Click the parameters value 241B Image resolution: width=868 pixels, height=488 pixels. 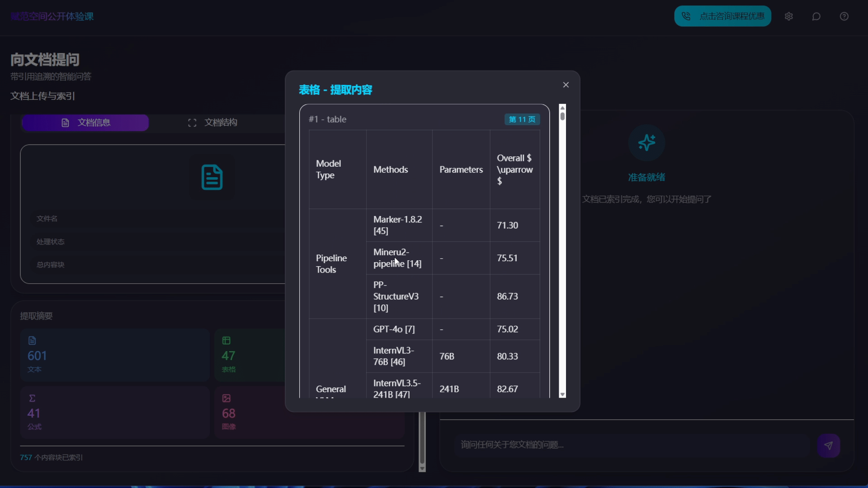(449, 389)
